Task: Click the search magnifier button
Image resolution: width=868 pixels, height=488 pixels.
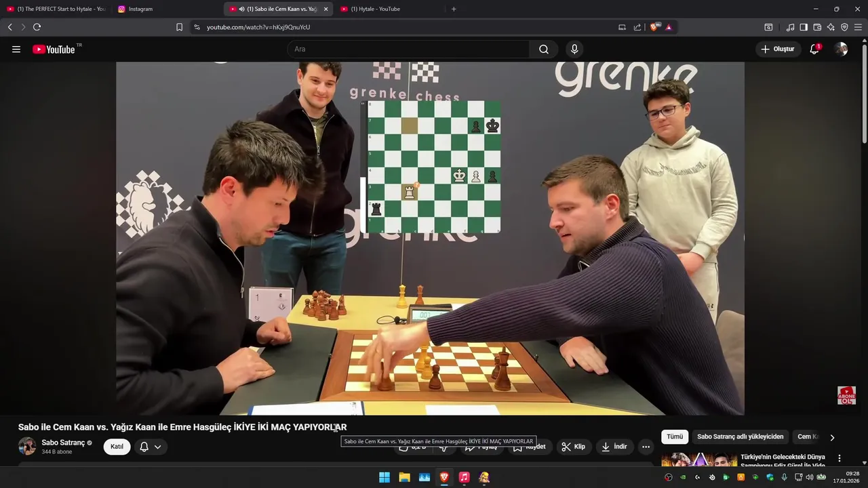Action: click(544, 49)
